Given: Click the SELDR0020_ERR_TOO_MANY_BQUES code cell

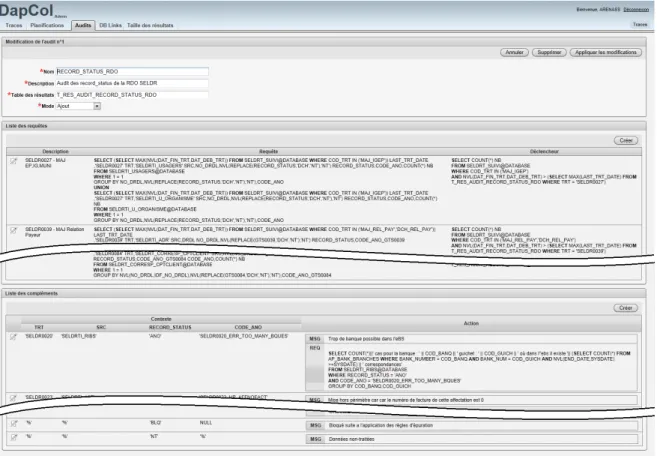Looking at the screenshot, I should pyautogui.click(x=243, y=336).
